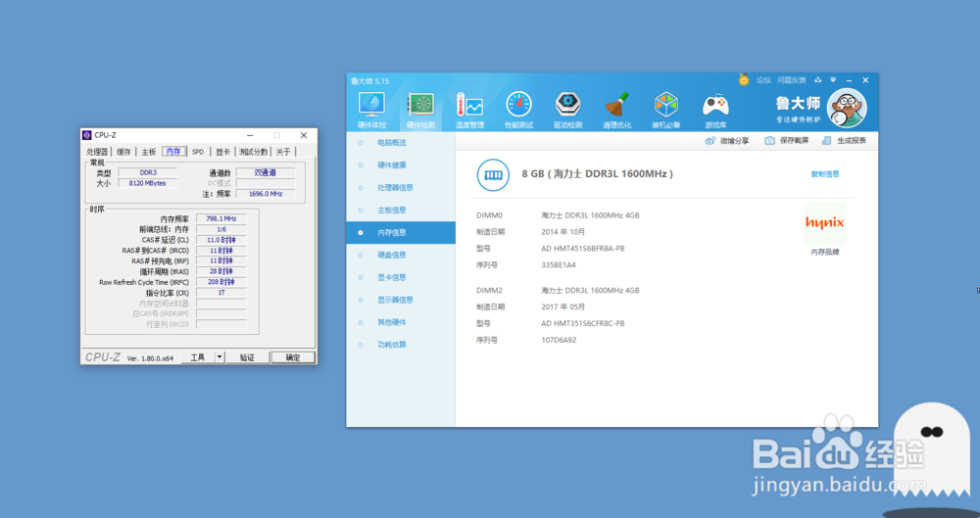Click serial number 335BE1A4
Image resolution: width=980 pixels, height=518 pixels.
click(559, 265)
